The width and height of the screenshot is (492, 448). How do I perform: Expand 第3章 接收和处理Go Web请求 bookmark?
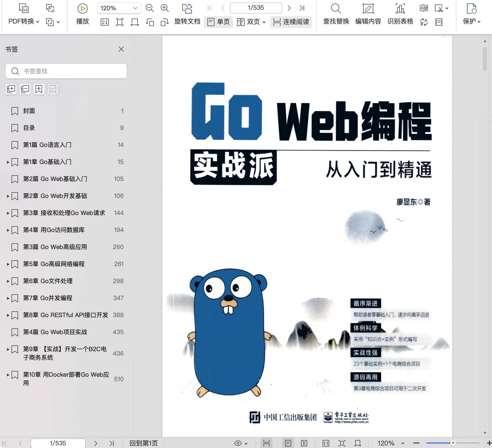click(x=8, y=213)
